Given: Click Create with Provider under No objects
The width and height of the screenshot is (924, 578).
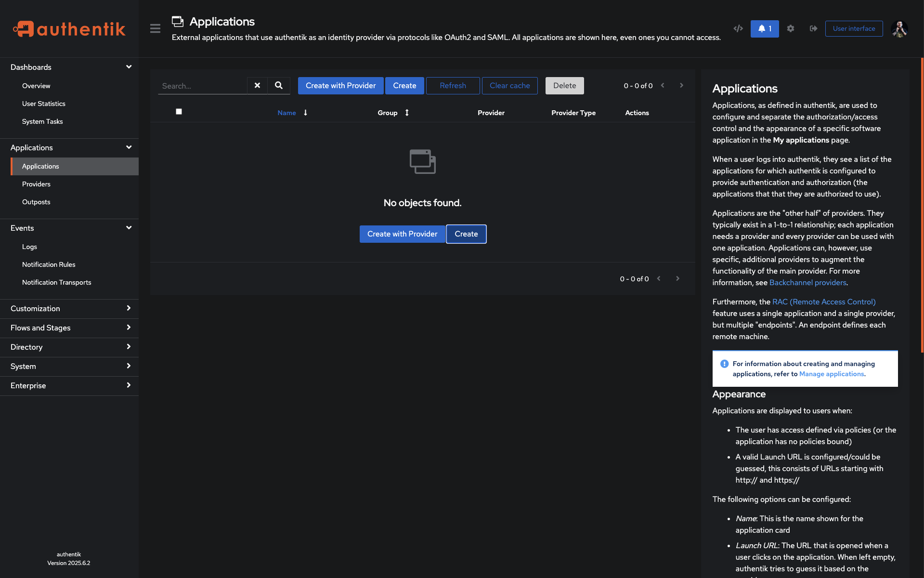Looking at the screenshot, I should [402, 234].
